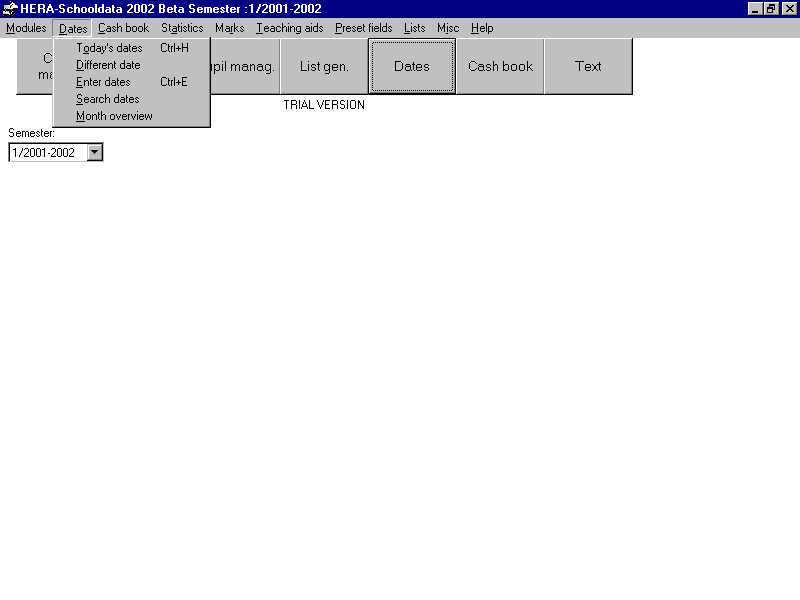Open the Cash book menu
The height and width of the screenshot is (600, 800).
(123, 28)
